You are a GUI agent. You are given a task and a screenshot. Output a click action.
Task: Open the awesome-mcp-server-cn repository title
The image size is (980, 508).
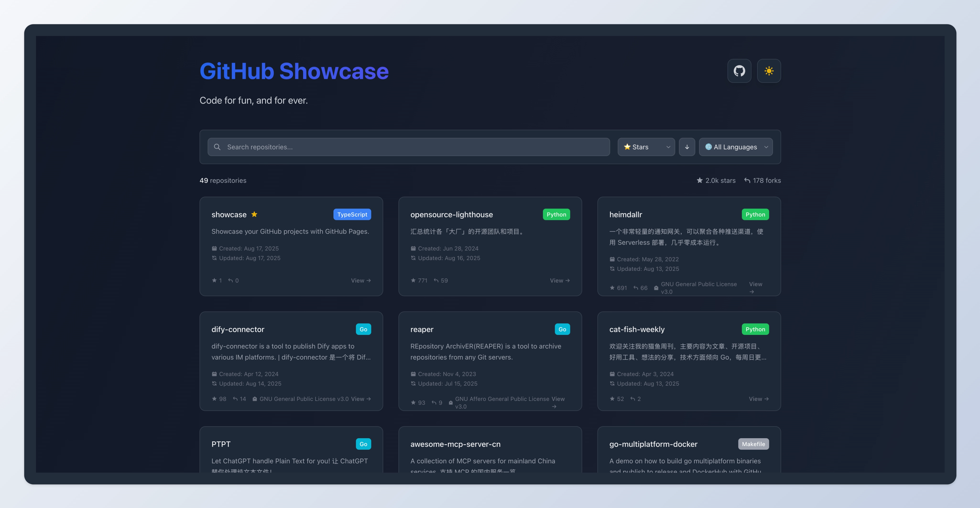click(455, 444)
